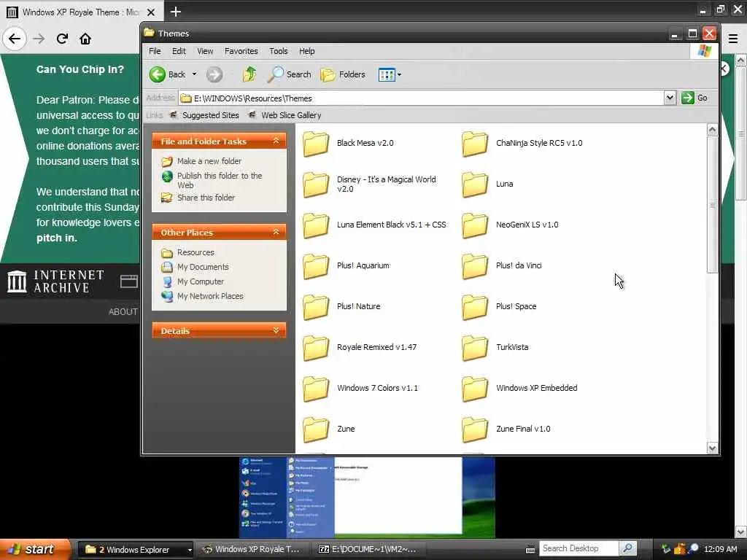Click the Forward arrow in Themes toolbar
747x560 pixels.
[214, 74]
